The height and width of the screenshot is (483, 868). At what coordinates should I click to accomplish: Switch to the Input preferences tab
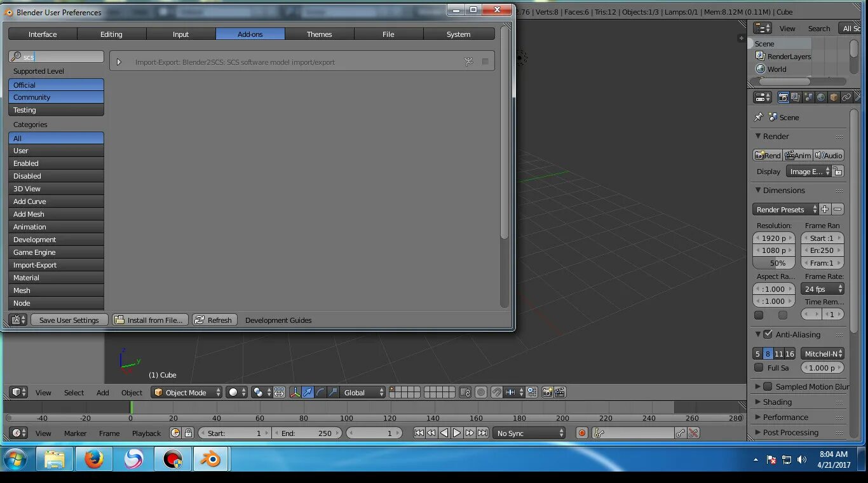[x=181, y=34]
